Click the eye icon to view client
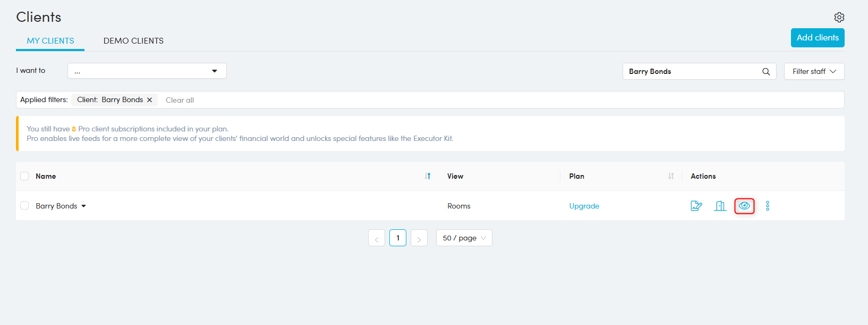 (x=744, y=206)
